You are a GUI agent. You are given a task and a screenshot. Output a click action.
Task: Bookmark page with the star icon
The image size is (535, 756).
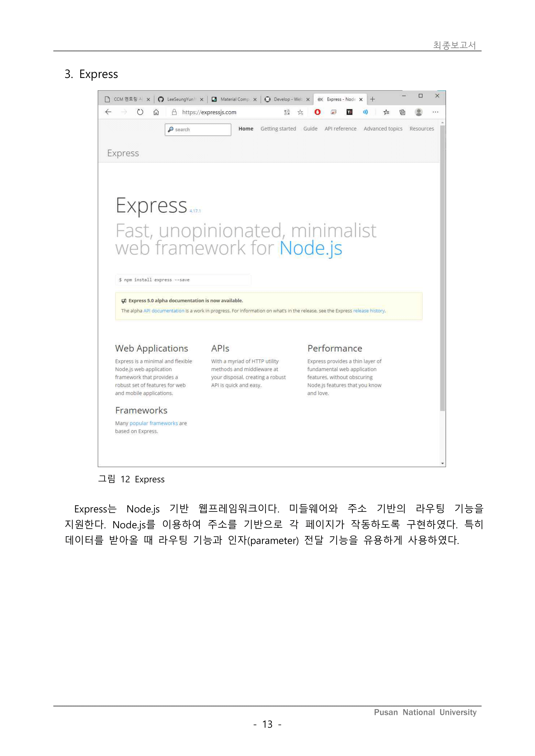[x=300, y=112]
